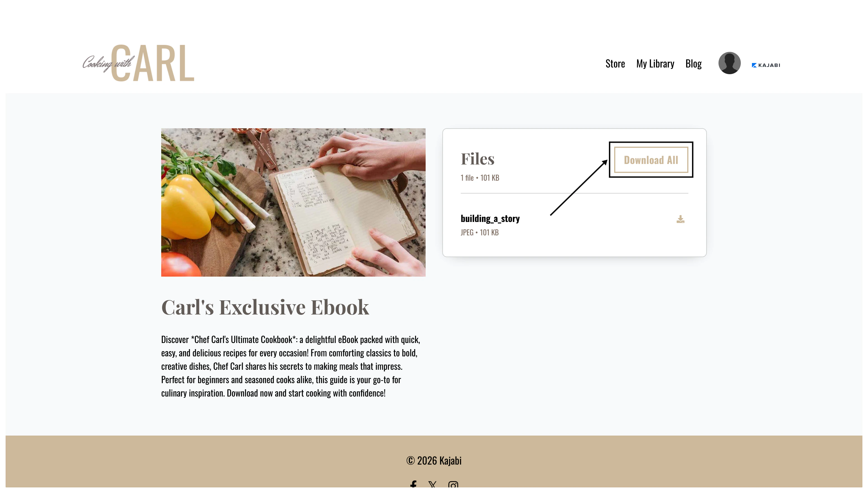Click the download icon beside building_a_story
Image resolution: width=868 pixels, height=493 pixels.
pos(680,219)
